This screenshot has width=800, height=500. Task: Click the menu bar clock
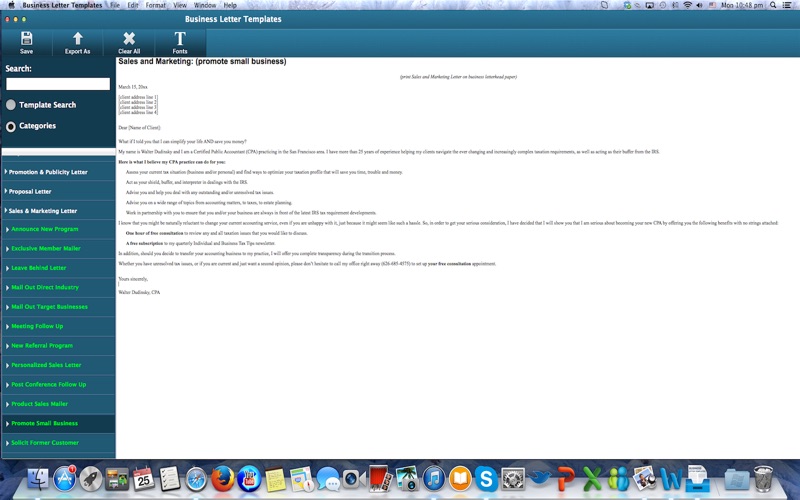[742, 5]
